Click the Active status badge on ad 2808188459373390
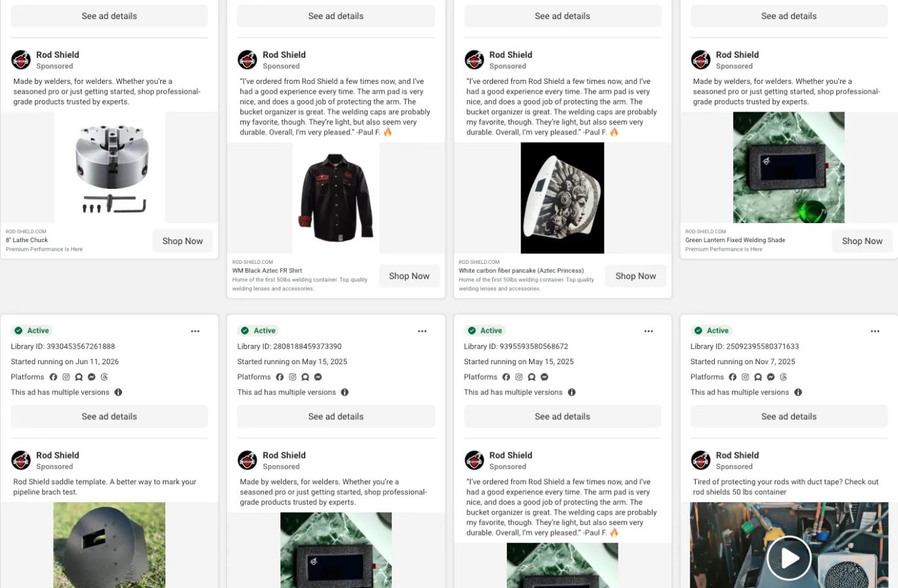This screenshot has height=588, width=898. [x=258, y=331]
